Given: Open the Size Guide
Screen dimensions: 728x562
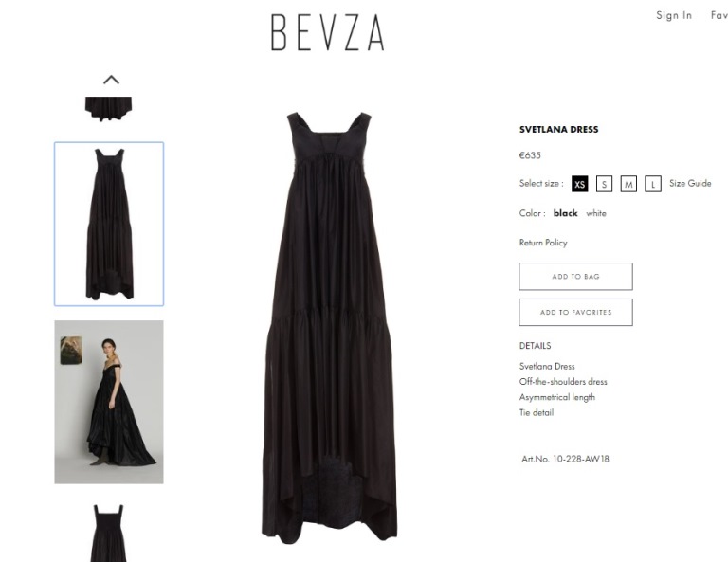Looking at the screenshot, I should (690, 183).
